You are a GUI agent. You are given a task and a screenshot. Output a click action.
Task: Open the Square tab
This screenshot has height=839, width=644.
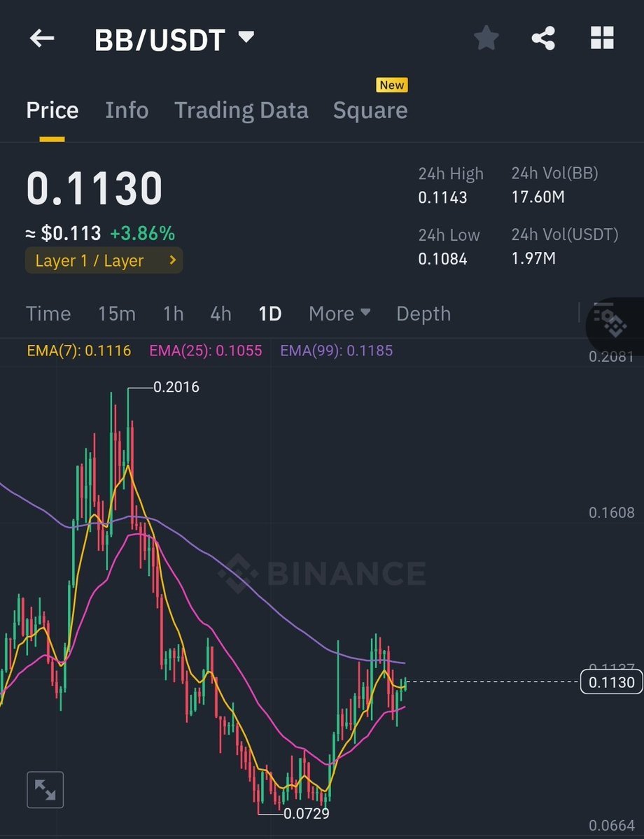370,111
